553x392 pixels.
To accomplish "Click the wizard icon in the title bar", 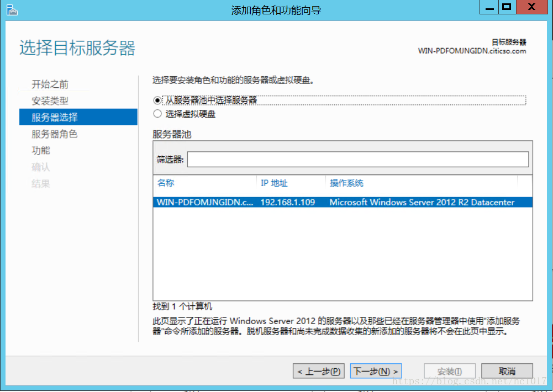I will [12, 10].
